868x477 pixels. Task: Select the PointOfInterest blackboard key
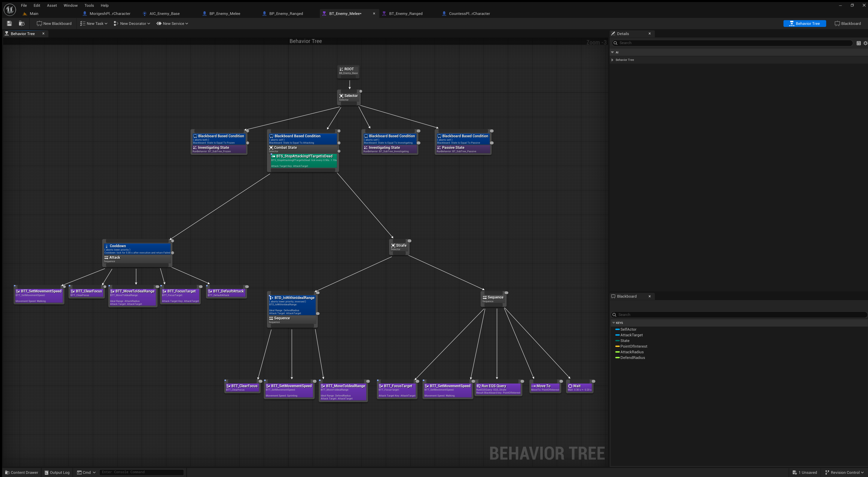pyautogui.click(x=633, y=346)
